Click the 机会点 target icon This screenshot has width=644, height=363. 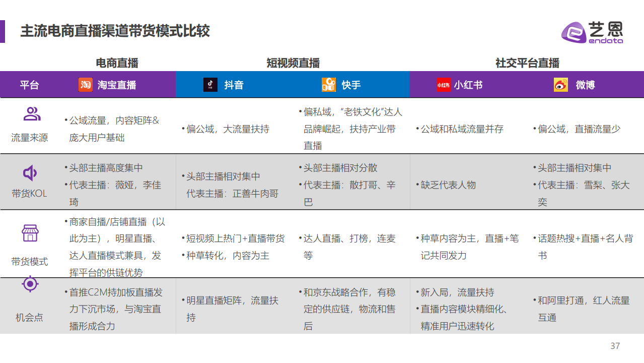[30, 284]
